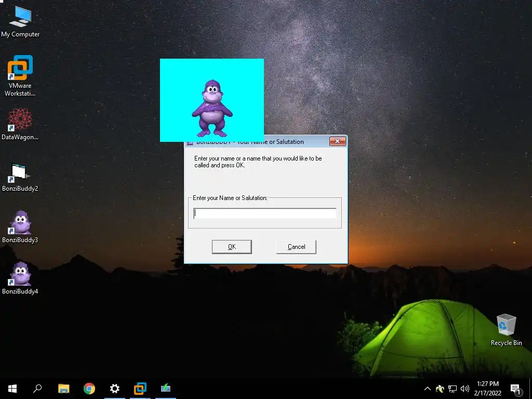
Task: Select the BonziBuddy3 desktop shortcut
Action: pyautogui.click(x=20, y=227)
